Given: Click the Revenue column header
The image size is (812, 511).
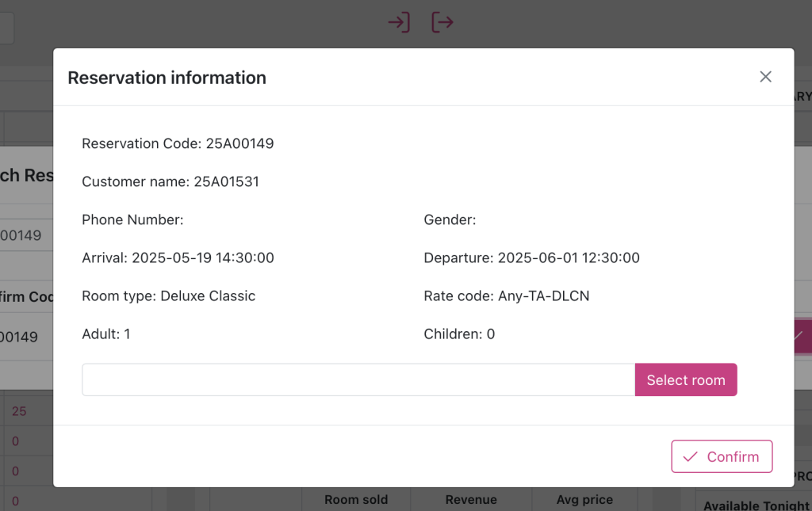Looking at the screenshot, I should pyautogui.click(x=471, y=500).
